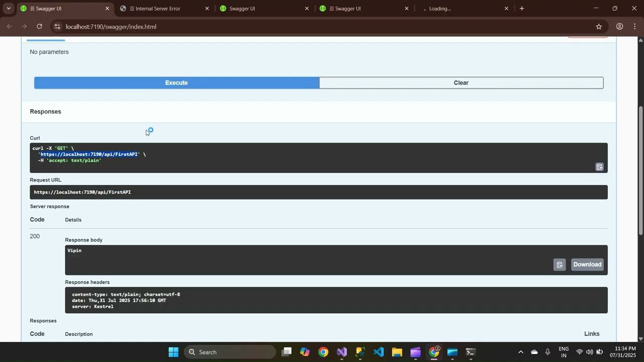Reload the current page
Viewport: 644px width, 362px height.
[39, 27]
